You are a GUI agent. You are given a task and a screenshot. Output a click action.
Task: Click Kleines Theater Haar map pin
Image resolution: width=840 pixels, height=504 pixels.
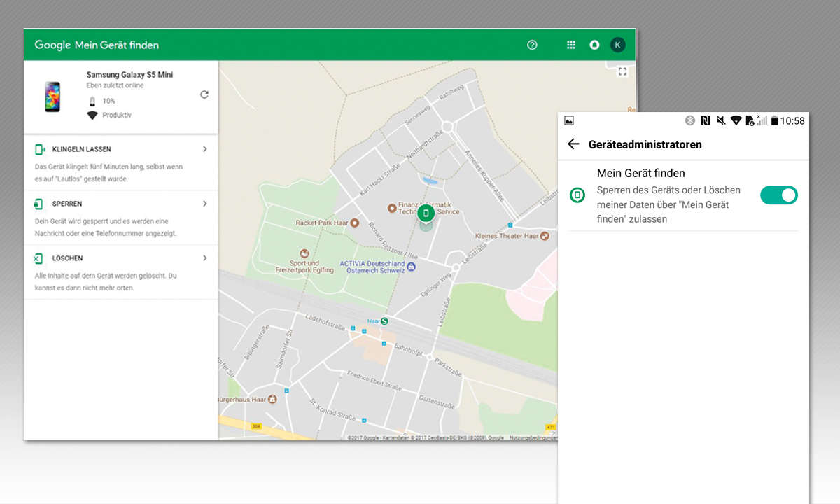point(545,236)
